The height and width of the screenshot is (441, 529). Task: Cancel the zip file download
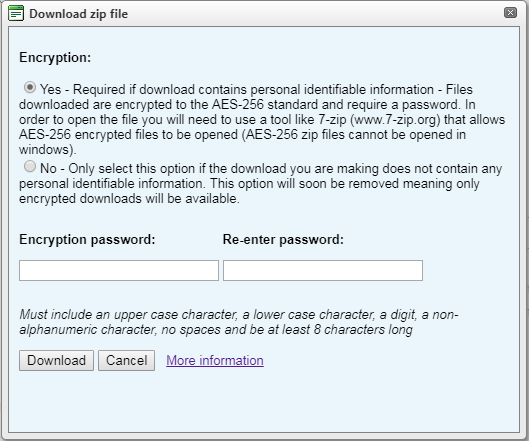click(x=127, y=360)
